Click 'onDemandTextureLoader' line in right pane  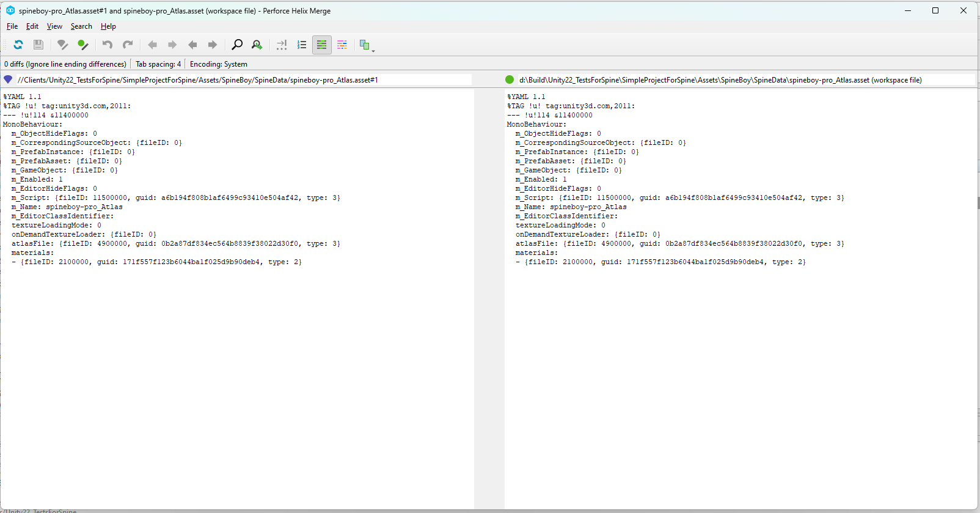588,234
